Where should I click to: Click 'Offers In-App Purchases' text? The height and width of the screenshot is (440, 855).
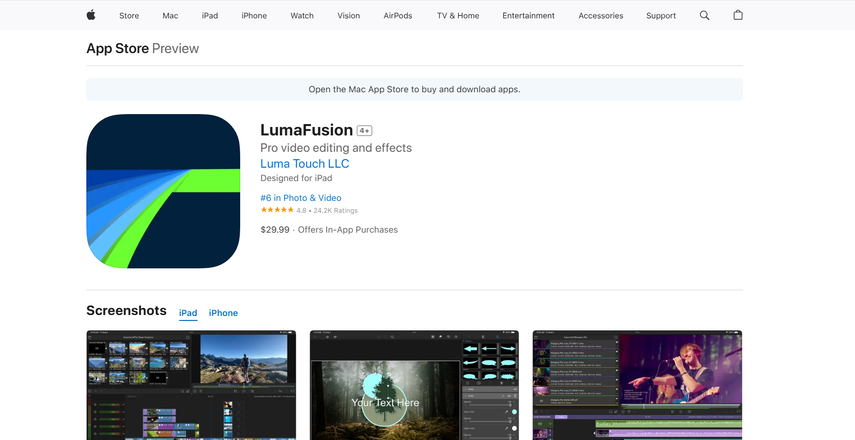pyautogui.click(x=348, y=230)
